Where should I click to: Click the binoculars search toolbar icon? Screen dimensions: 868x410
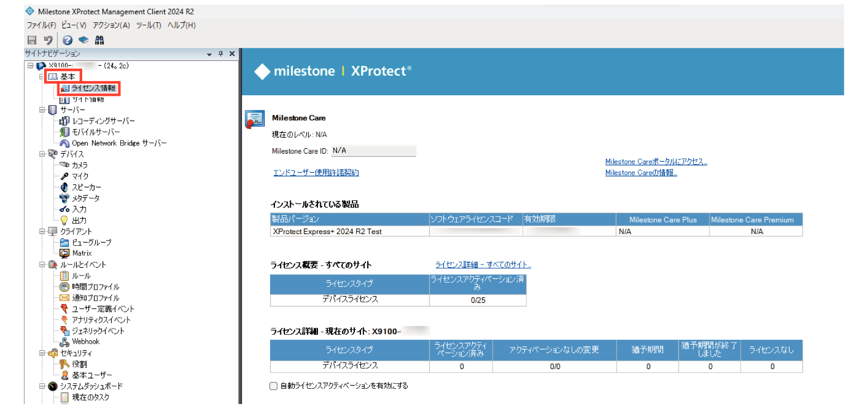[x=99, y=40]
